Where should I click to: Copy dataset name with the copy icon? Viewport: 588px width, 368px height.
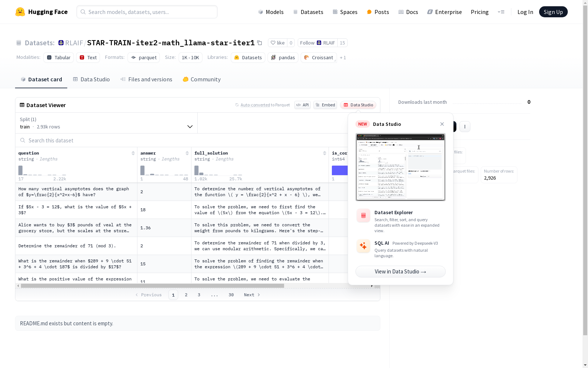point(259,43)
